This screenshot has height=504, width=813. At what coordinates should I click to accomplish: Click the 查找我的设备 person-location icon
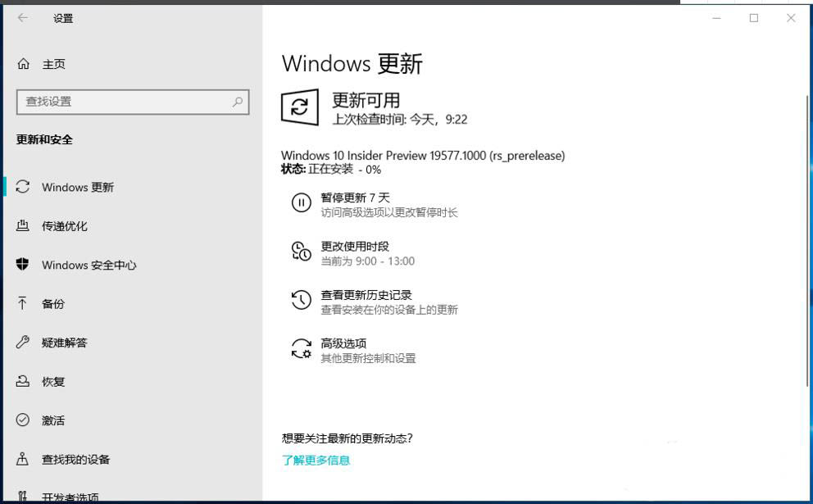point(22,459)
